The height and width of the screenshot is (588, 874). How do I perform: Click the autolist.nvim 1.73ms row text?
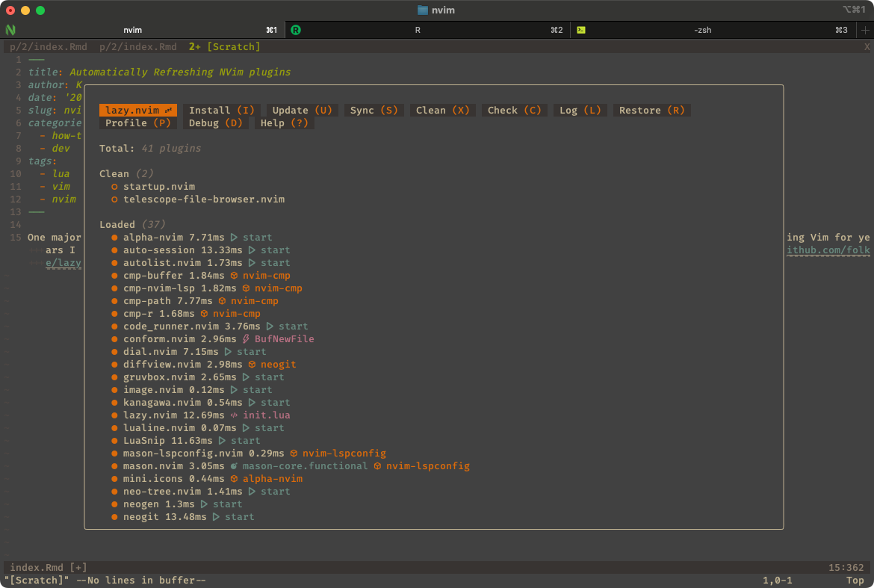pyautogui.click(x=183, y=263)
